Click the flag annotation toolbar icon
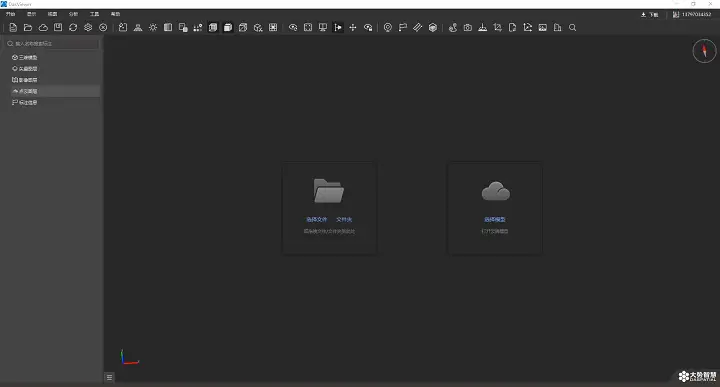 pyautogui.click(x=403, y=28)
